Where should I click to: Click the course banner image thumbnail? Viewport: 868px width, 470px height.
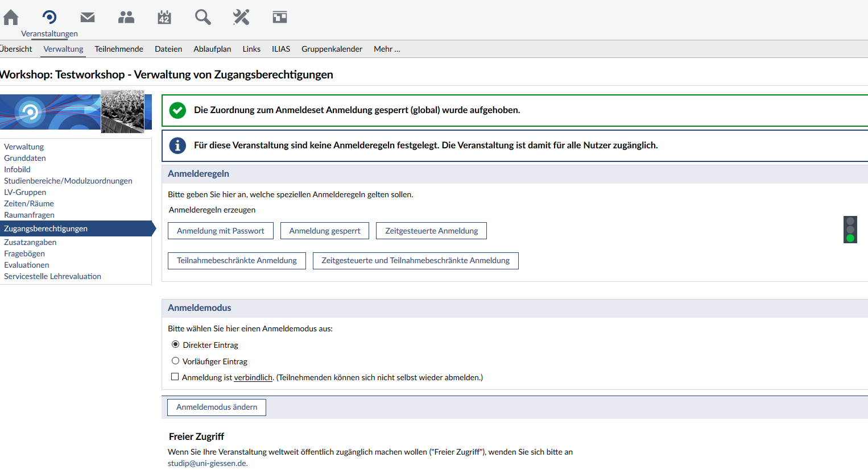(76, 111)
